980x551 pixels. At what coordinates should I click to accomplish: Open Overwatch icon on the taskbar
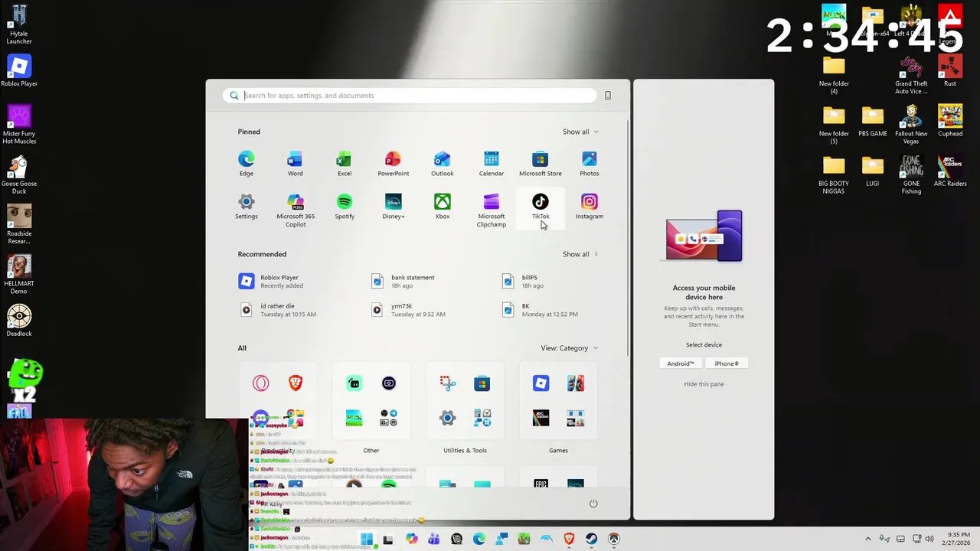coord(613,539)
